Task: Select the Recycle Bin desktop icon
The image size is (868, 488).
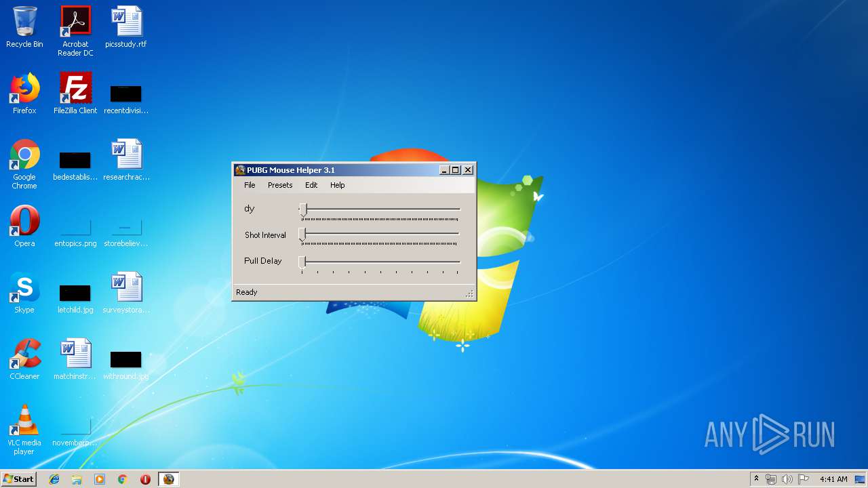Action: pos(24,27)
